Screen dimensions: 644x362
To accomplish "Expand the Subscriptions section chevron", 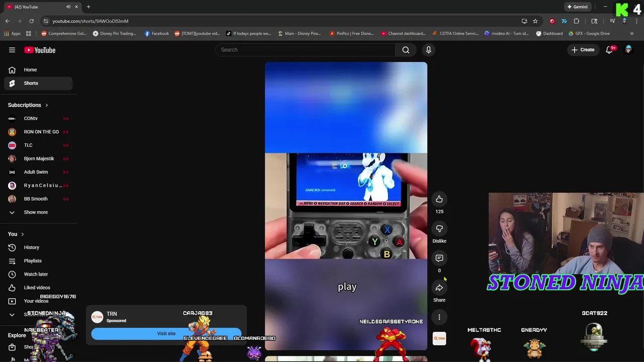I will (47, 105).
